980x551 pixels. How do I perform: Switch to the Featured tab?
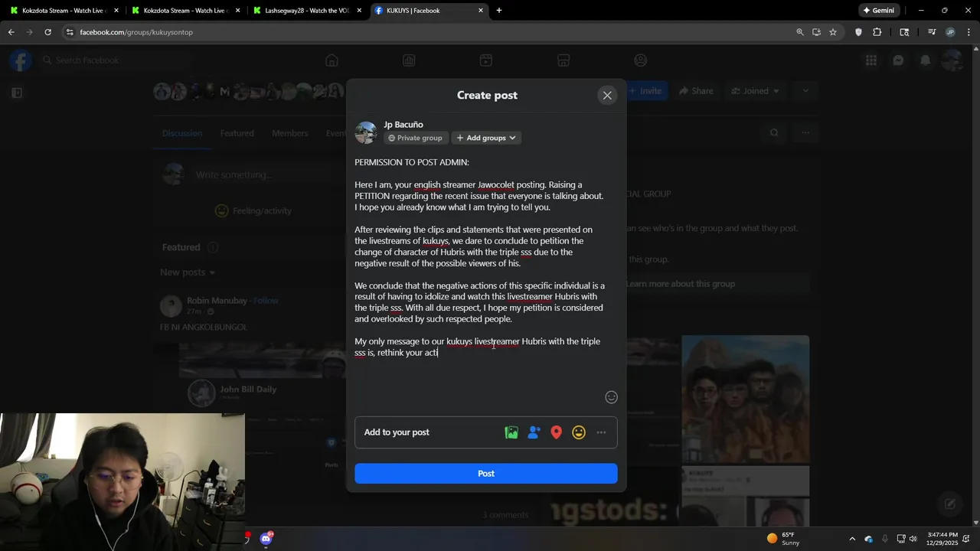[x=237, y=133]
